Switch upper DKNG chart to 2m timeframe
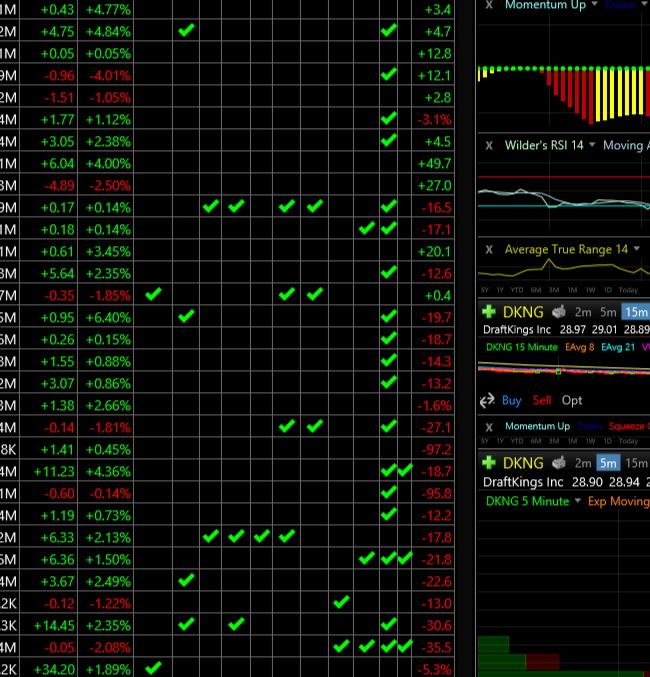 582,312
